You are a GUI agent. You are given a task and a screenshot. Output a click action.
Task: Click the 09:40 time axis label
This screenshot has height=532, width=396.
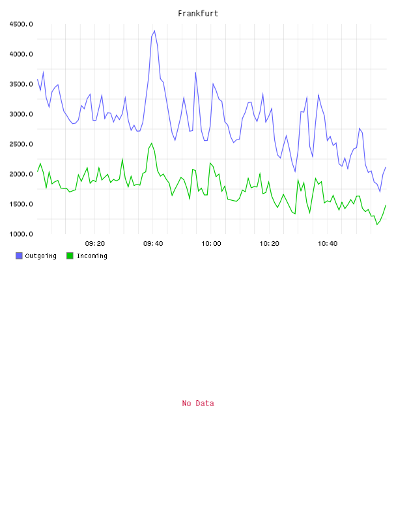(153, 244)
